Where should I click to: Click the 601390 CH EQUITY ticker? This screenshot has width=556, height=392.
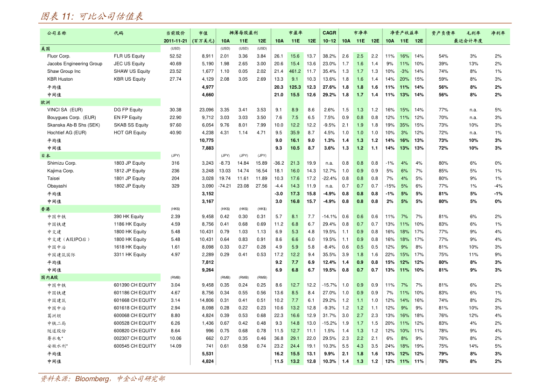135,285
